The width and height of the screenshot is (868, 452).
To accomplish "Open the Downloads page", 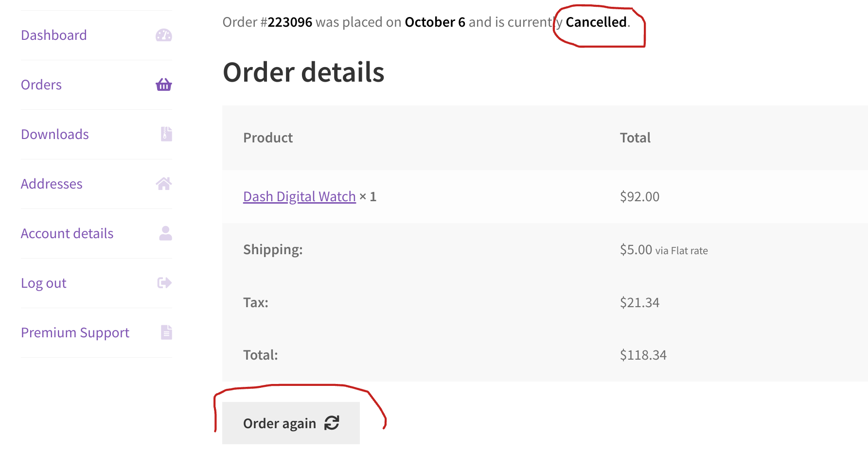I will 55,134.
